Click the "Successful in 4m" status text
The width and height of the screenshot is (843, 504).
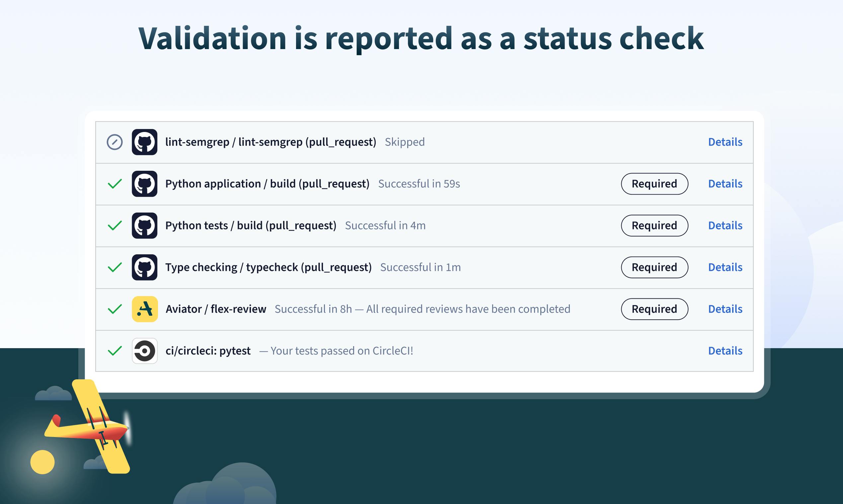385,225
